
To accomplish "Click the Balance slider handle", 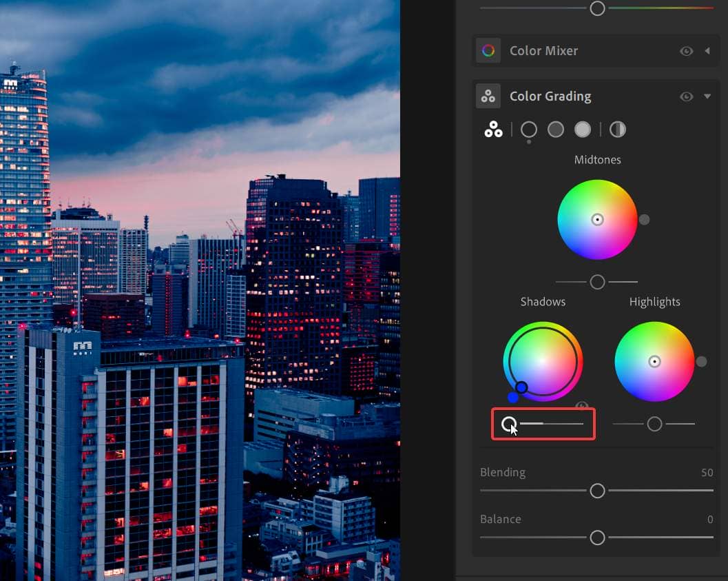I will pos(598,538).
